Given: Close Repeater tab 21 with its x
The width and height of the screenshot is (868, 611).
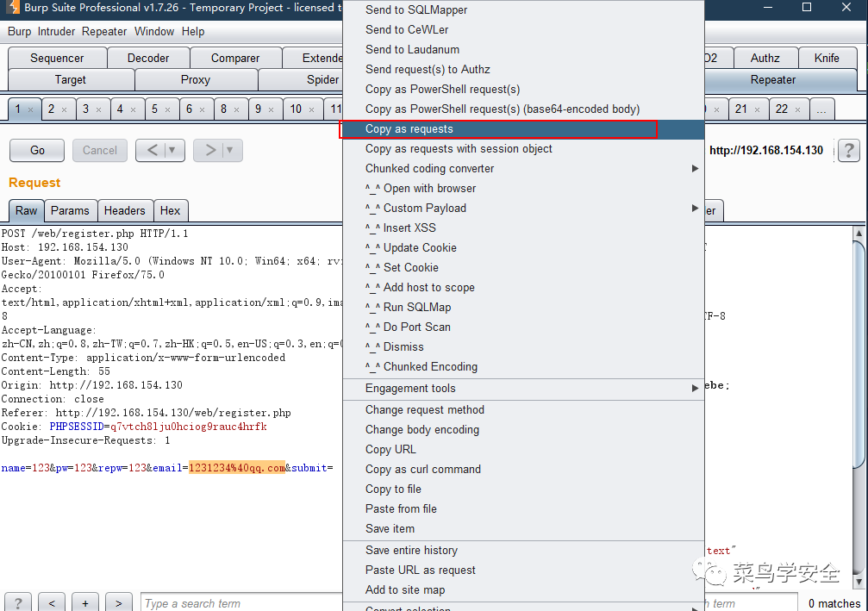Looking at the screenshot, I should (758, 109).
